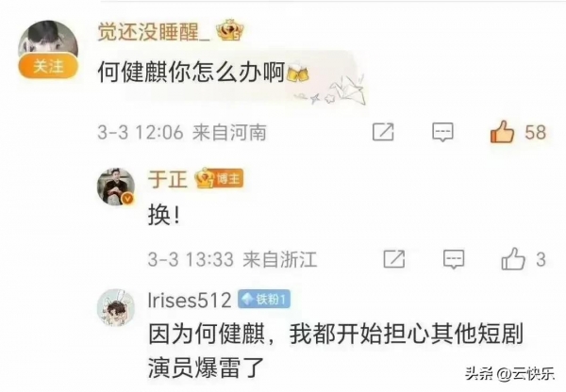Tap beer mugs emoji in comment
The image size is (566, 392).
(x=298, y=73)
